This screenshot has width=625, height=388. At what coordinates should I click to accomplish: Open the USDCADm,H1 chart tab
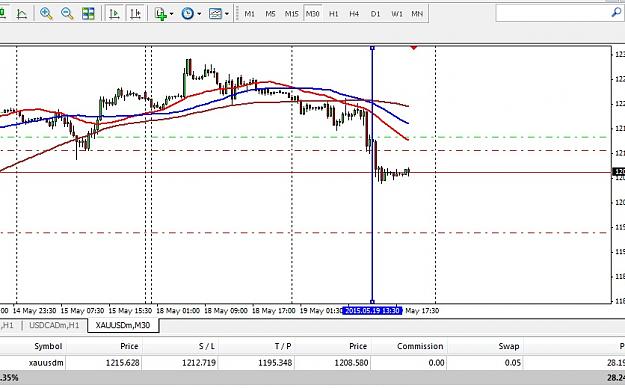tap(54, 325)
